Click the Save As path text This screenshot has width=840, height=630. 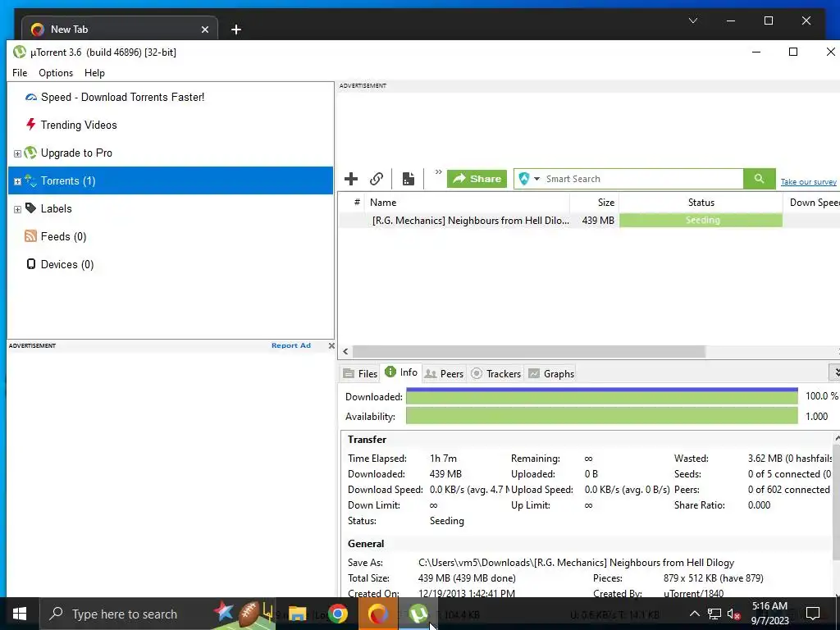pyautogui.click(x=576, y=563)
